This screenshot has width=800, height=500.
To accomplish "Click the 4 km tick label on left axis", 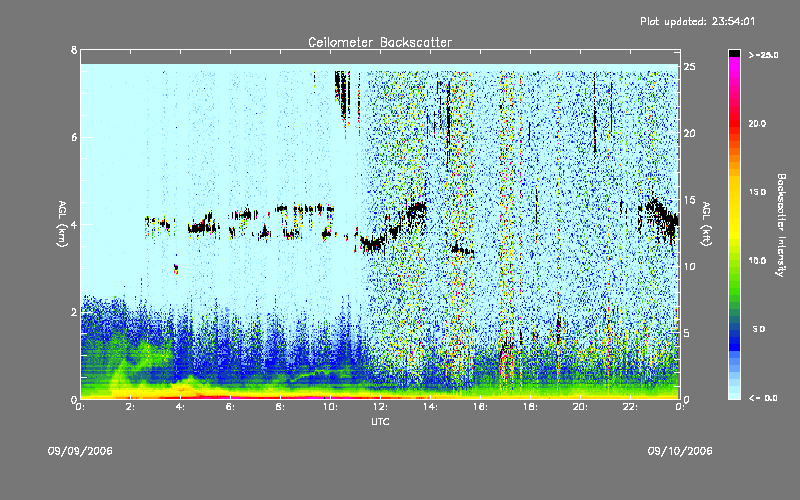I will point(74,224).
